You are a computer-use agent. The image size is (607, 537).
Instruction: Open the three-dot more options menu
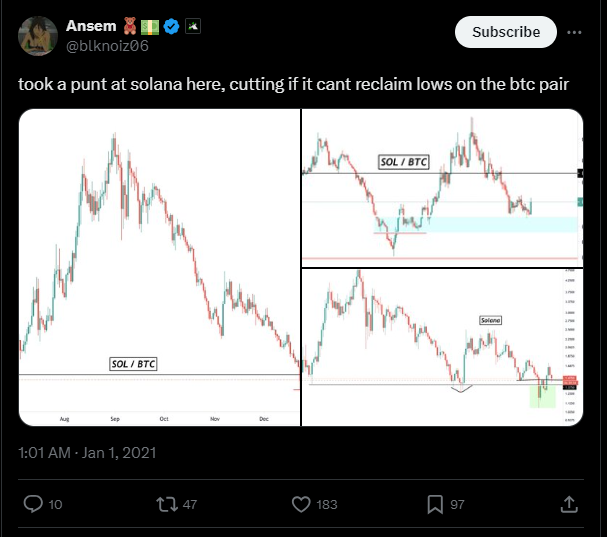pos(574,32)
